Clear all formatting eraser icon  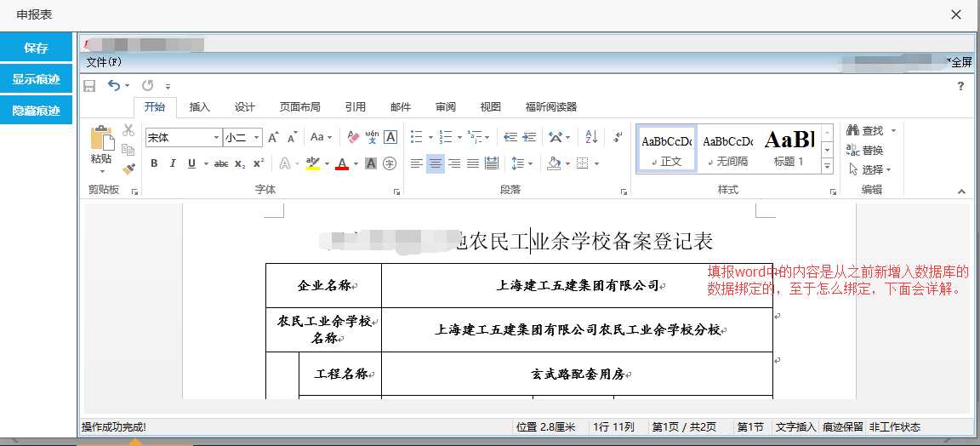[x=353, y=137]
